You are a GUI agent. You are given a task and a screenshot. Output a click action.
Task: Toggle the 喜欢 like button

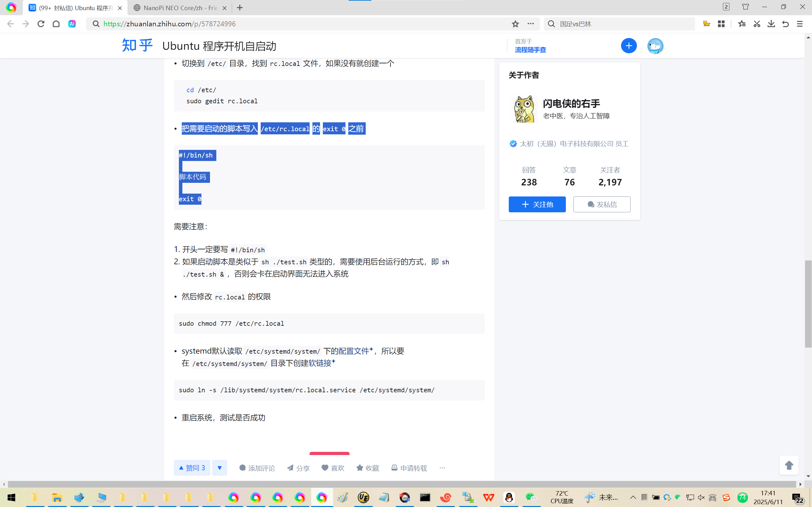click(333, 468)
